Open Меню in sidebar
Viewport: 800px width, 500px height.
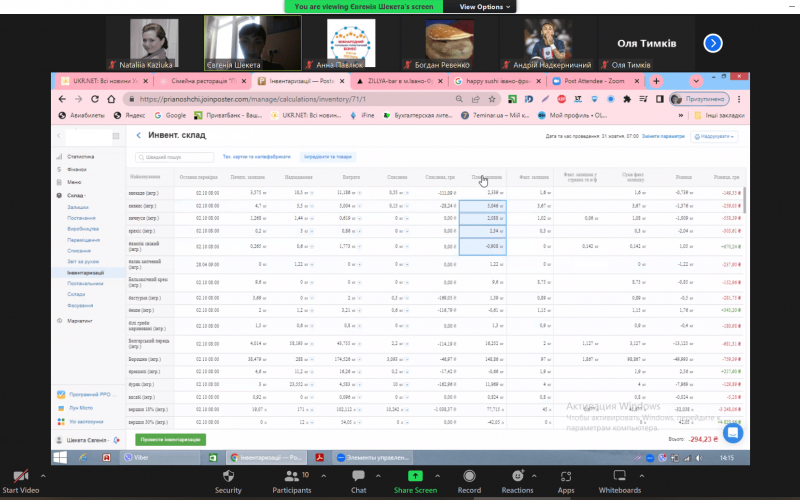pos(74,182)
